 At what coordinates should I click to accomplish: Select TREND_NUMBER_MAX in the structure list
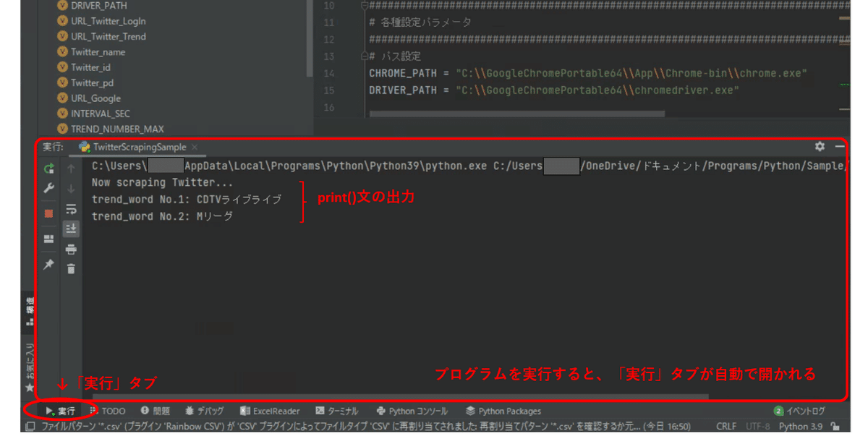pos(117,129)
